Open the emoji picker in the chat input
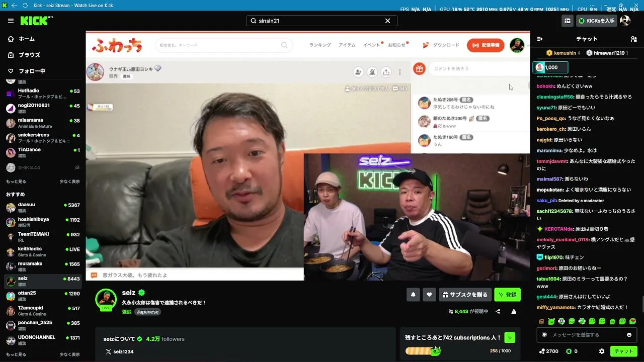 coord(629,335)
